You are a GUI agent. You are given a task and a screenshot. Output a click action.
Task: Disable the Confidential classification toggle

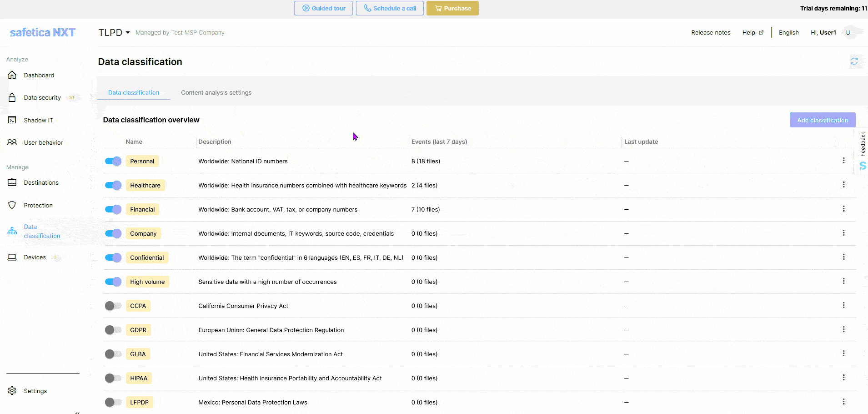tap(113, 257)
